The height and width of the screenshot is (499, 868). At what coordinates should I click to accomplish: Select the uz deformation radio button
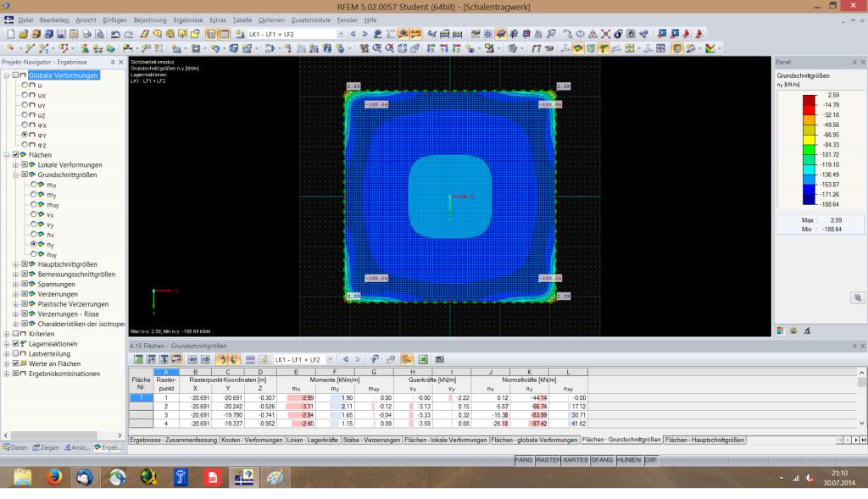25,115
